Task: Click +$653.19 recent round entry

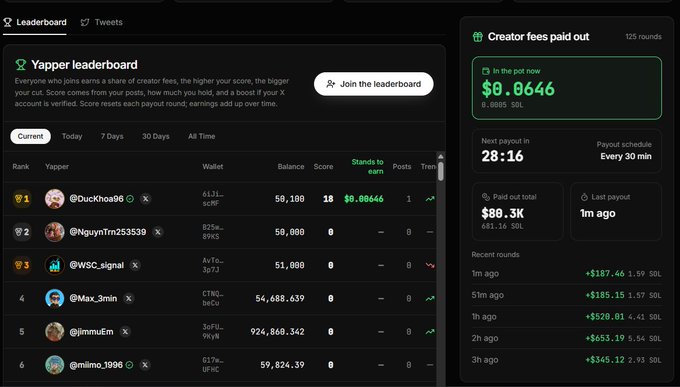Action: [566, 338]
